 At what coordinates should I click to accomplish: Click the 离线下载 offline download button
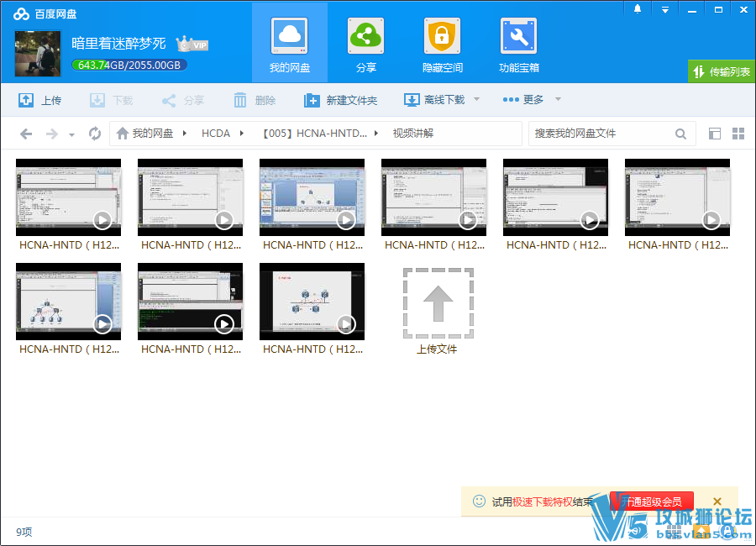coord(434,100)
